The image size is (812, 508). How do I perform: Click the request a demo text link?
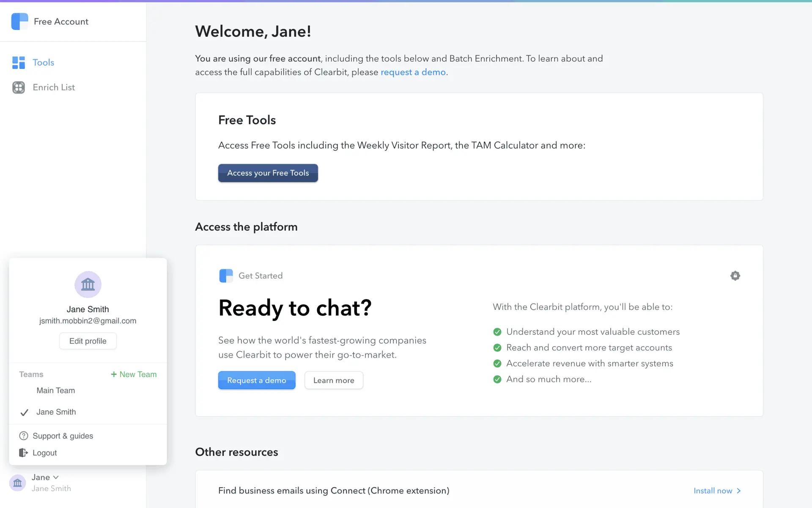(x=413, y=72)
